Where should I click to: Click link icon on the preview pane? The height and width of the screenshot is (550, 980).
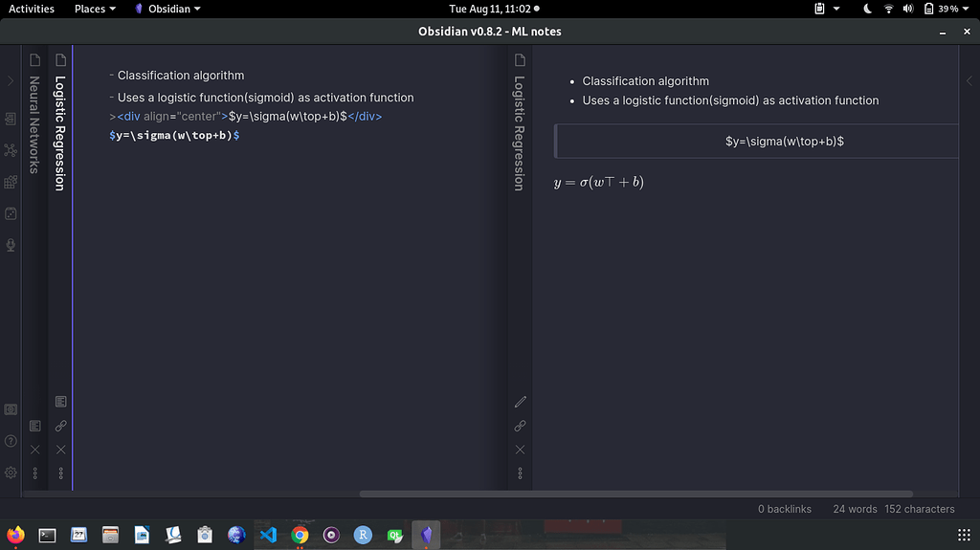pos(520,426)
